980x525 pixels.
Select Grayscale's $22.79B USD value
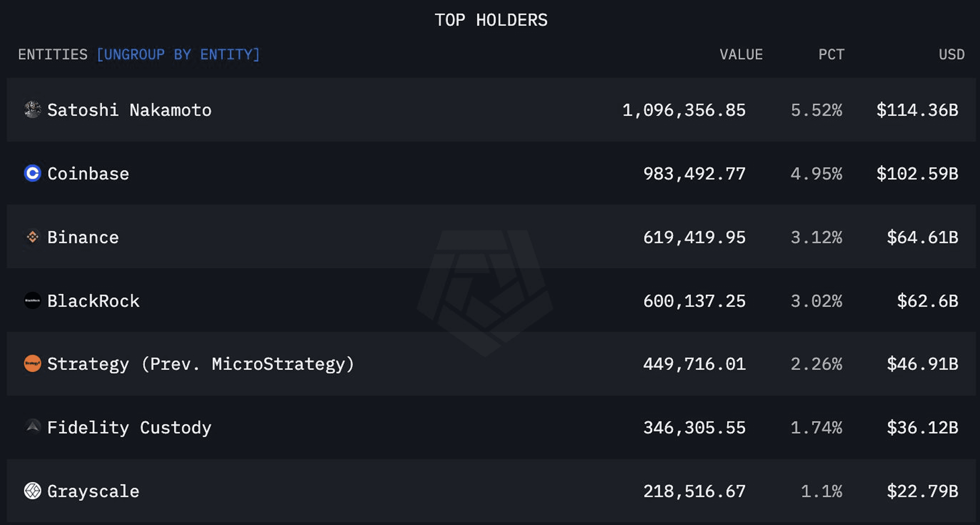coord(923,491)
